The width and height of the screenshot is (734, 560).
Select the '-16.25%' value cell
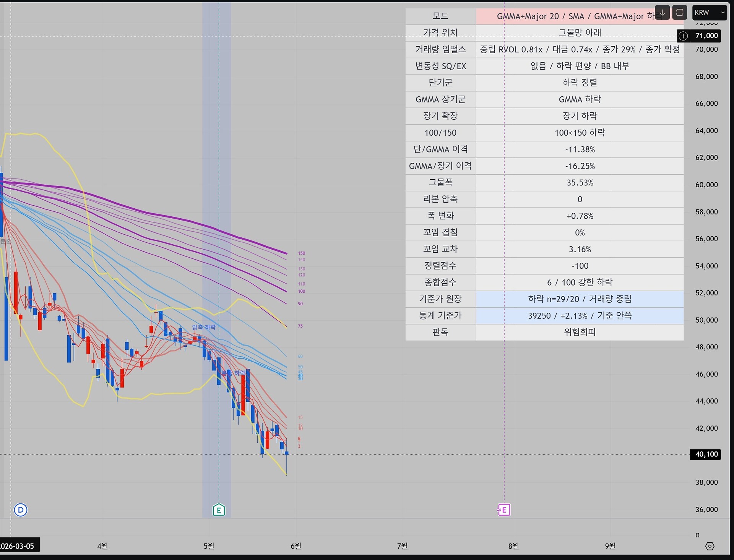point(580,166)
